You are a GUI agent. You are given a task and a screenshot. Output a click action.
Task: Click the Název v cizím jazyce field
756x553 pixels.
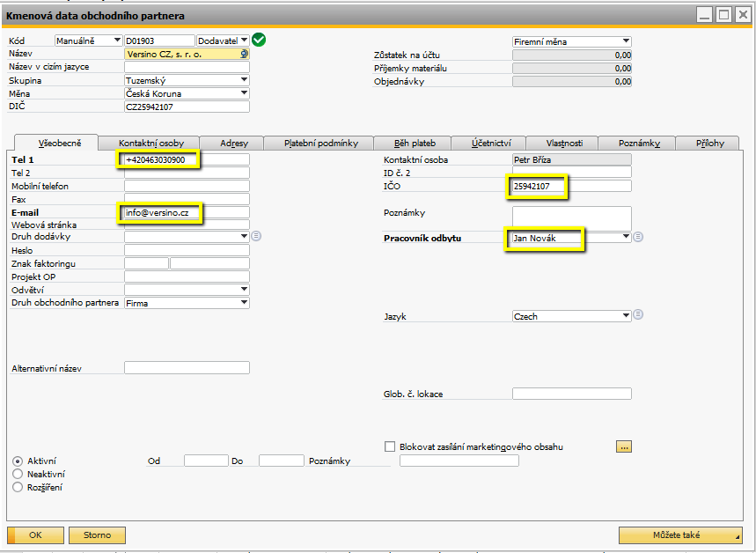[187, 67]
